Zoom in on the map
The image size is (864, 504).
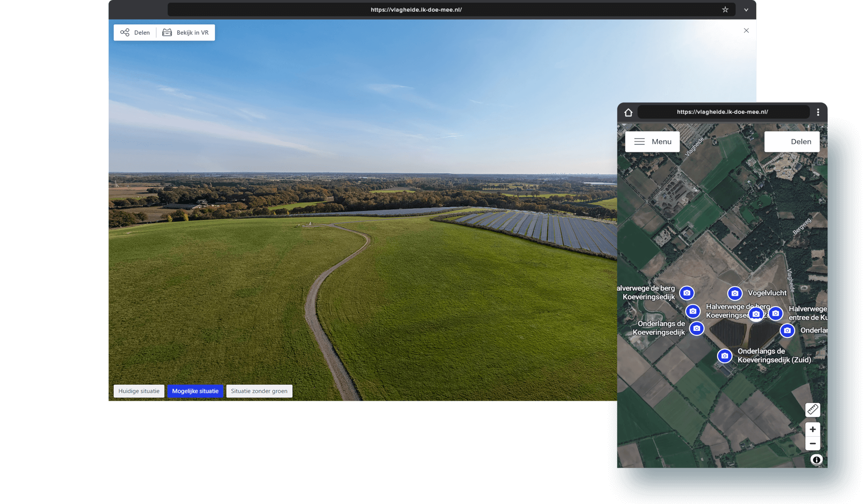812,429
